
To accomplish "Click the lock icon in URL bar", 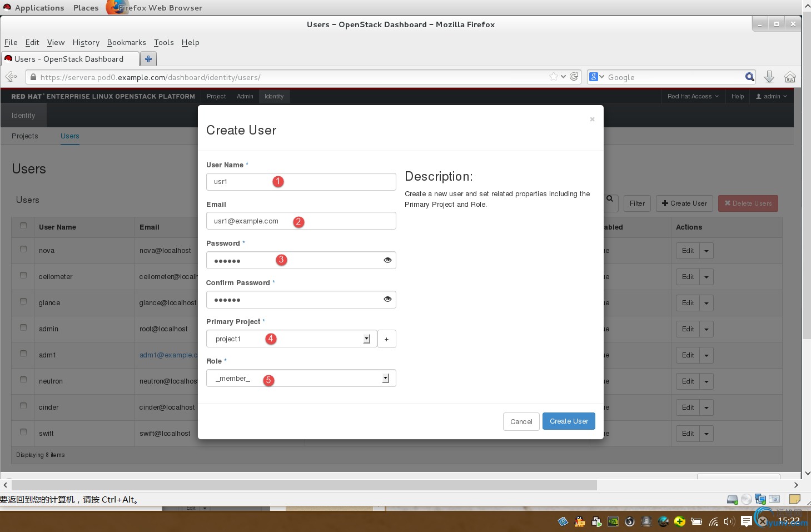I will click(33, 77).
